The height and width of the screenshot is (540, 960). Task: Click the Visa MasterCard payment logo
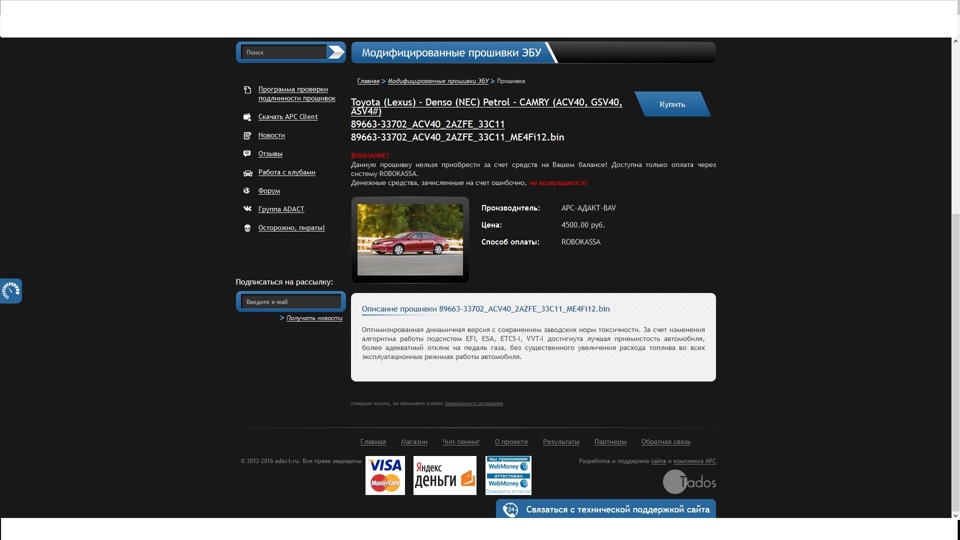tap(385, 475)
